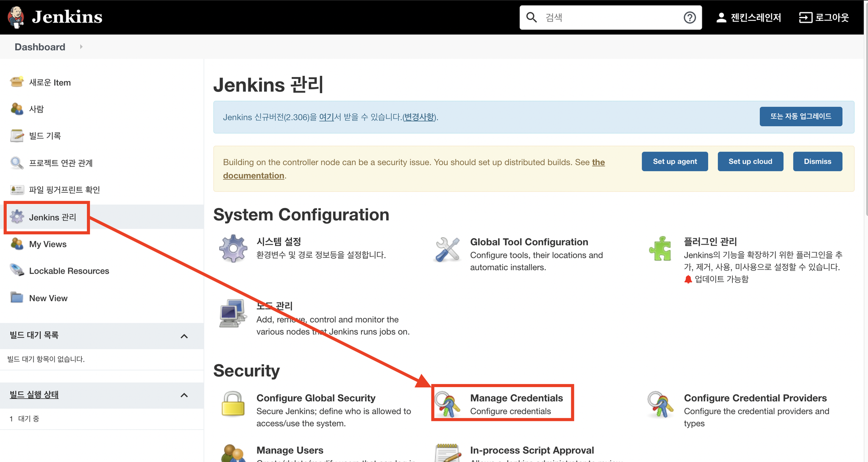The height and width of the screenshot is (462, 868).
Task: Click the magnifier icon in search box
Action: (531, 17)
